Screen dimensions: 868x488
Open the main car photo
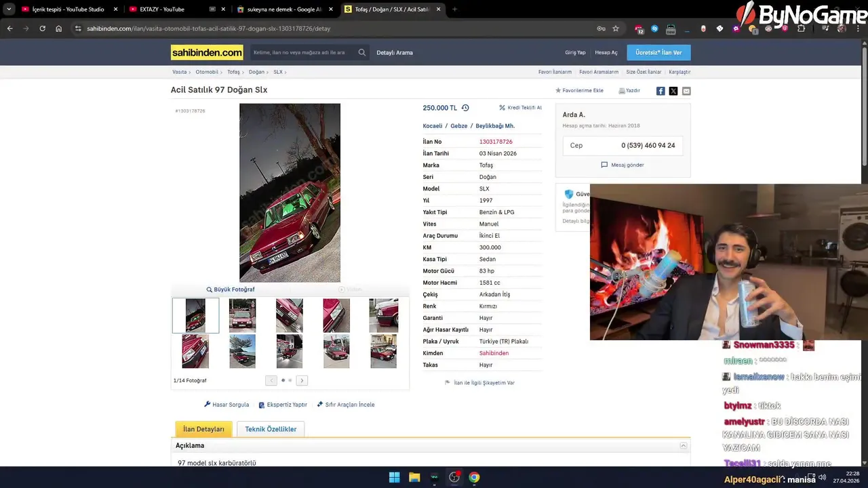tap(290, 192)
